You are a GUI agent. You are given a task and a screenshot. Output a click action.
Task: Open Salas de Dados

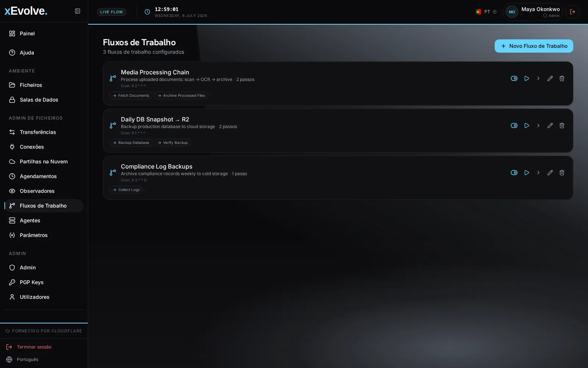tap(44, 100)
